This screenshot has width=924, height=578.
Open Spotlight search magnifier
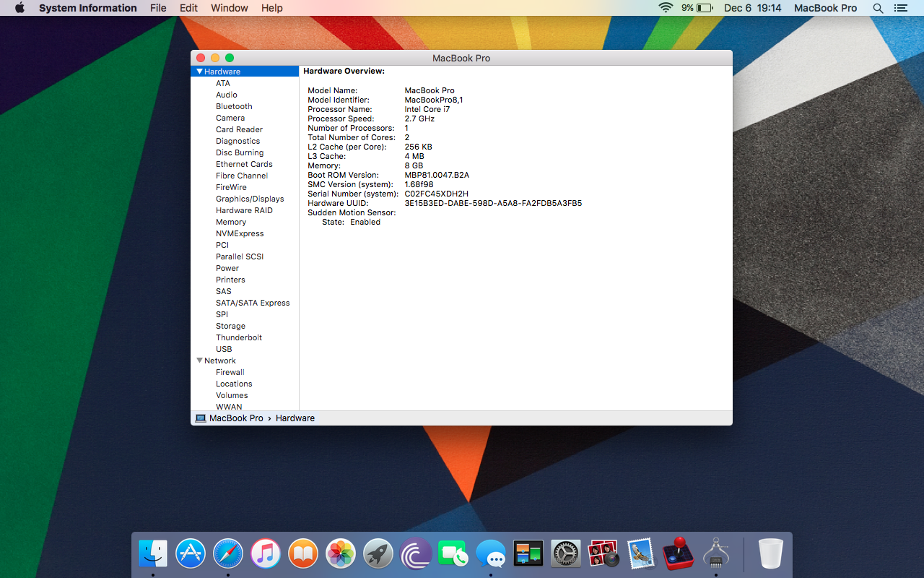(878, 8)
